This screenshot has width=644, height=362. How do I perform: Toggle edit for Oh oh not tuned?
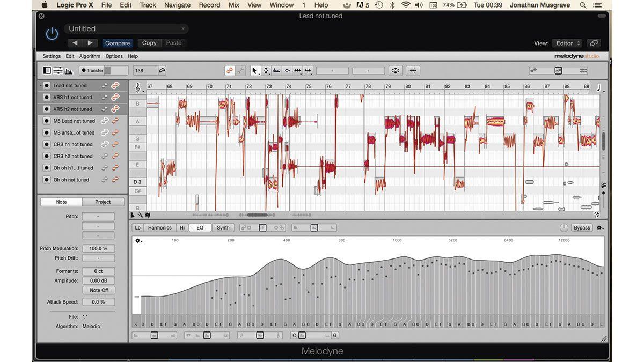[x=115, y=180]
